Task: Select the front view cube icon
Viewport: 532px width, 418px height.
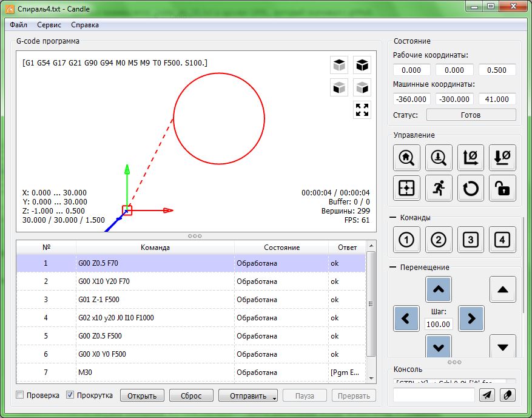Action: point(339,87)
